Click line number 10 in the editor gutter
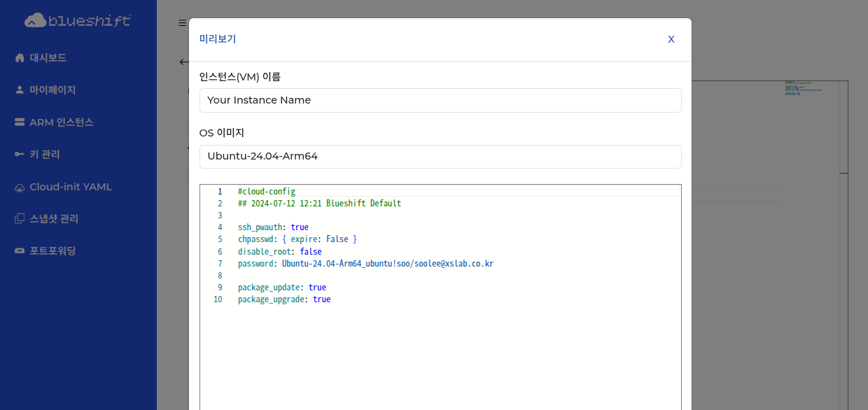868x410 pixels. pos(218,299)
